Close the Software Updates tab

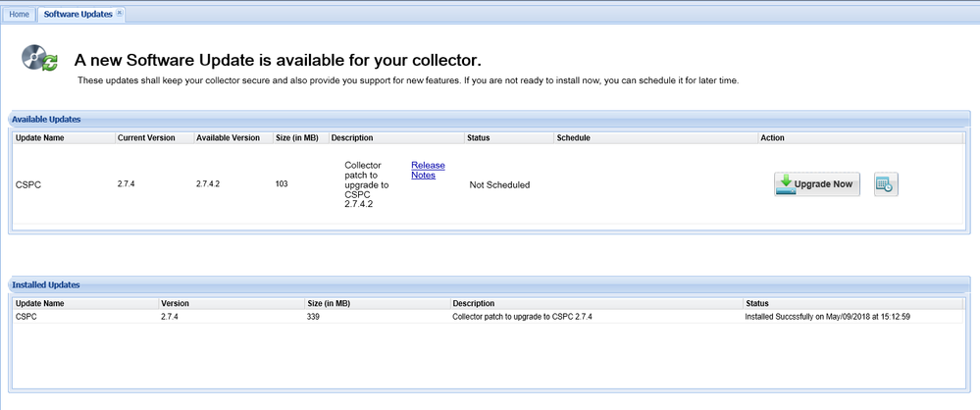(120, 13)
